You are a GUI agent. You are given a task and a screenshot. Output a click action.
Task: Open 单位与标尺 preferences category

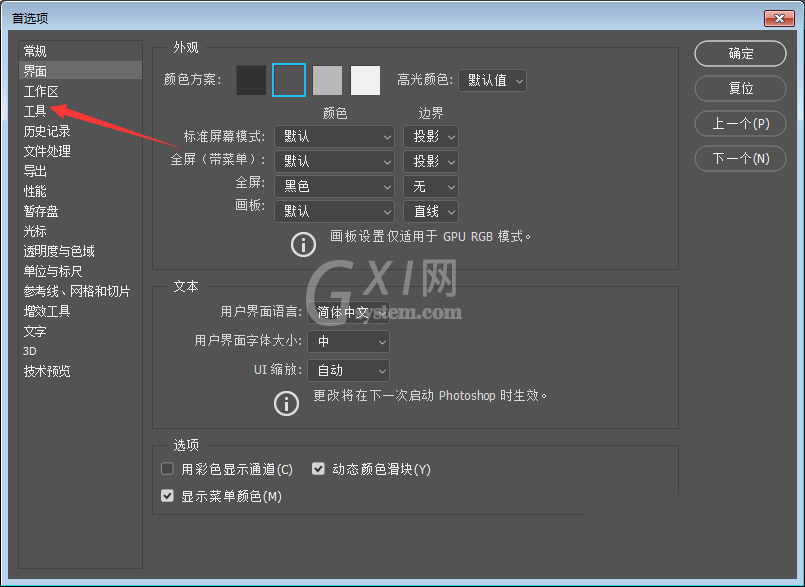coord(81,271)
